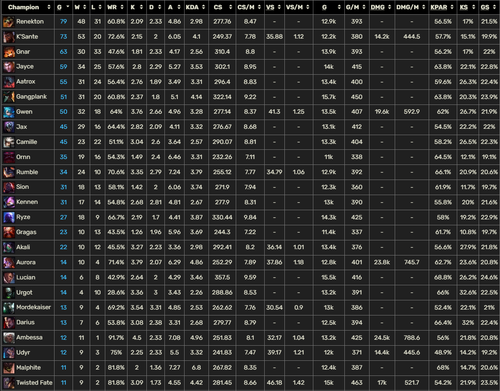
Task: Click Lucian's 357.5 CS value
Action: tap(222, 277)
